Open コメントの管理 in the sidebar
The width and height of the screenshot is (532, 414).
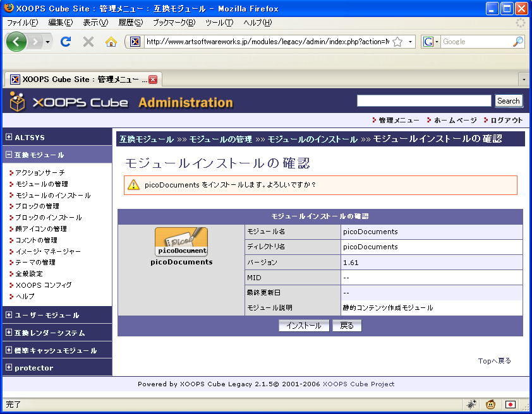(x=36, y=240)
